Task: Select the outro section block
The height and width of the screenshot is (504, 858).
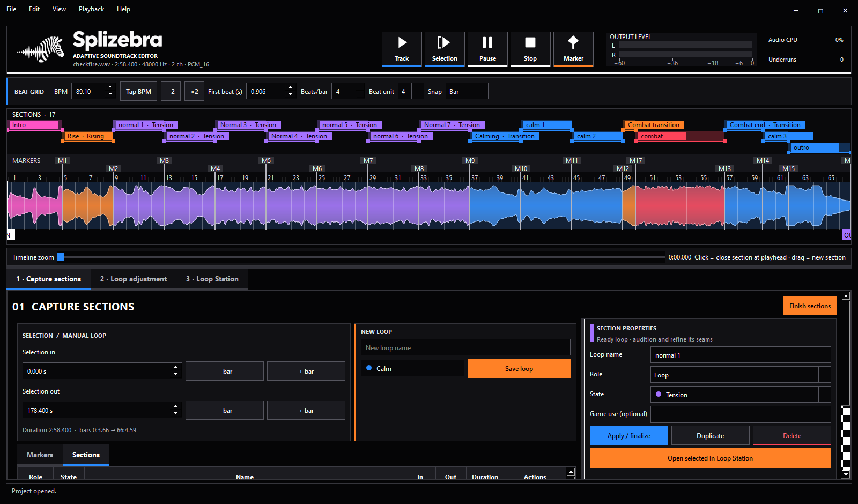Action: [820, 147]
